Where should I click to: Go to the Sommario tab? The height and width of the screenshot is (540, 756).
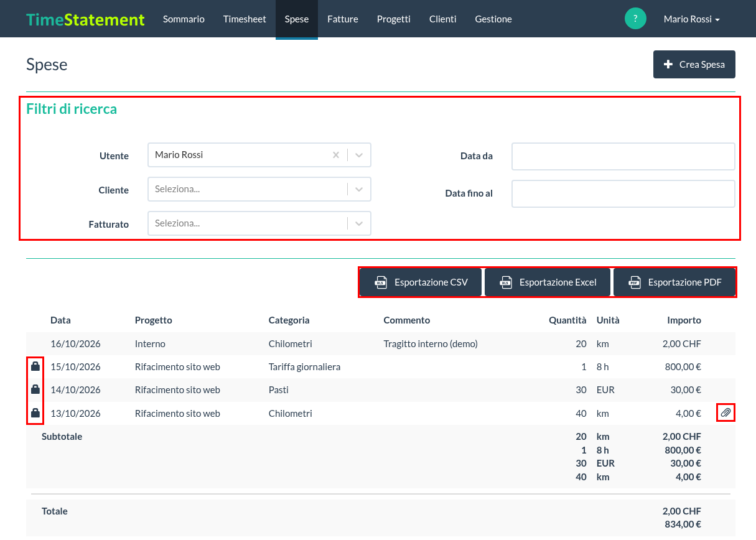[184, 19]
